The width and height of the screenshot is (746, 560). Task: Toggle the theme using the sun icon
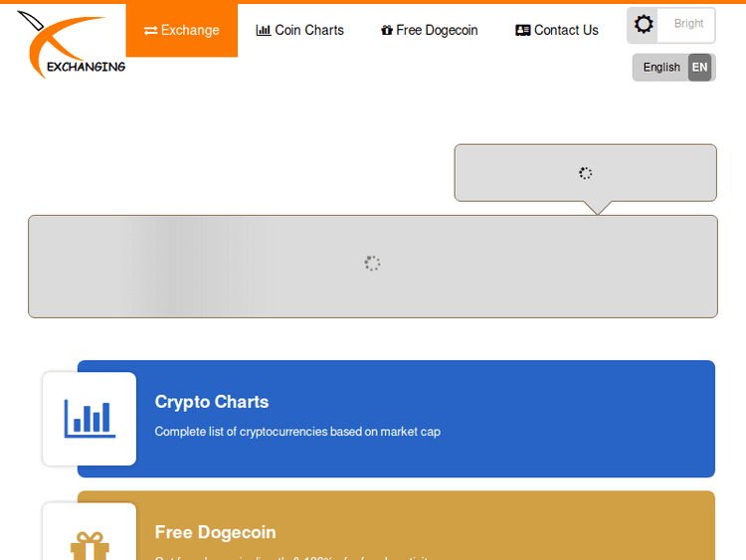coord(645,25)
